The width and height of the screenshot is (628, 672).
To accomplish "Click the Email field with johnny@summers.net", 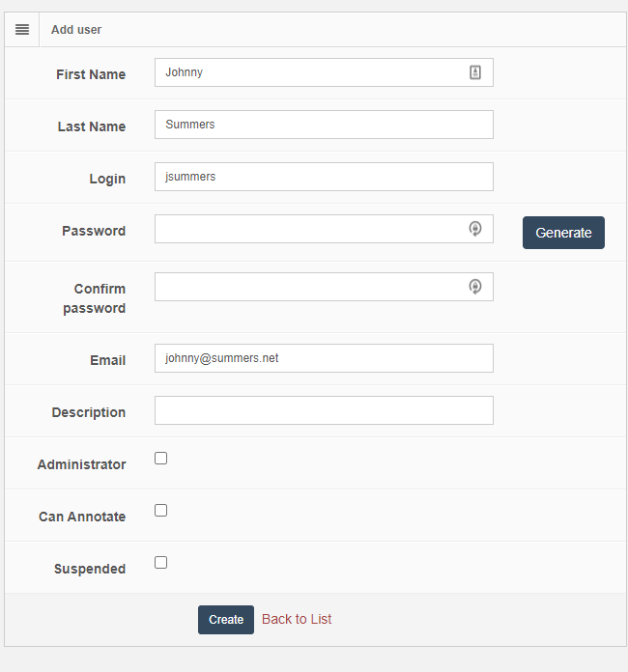I will click(x=324, y=358).
